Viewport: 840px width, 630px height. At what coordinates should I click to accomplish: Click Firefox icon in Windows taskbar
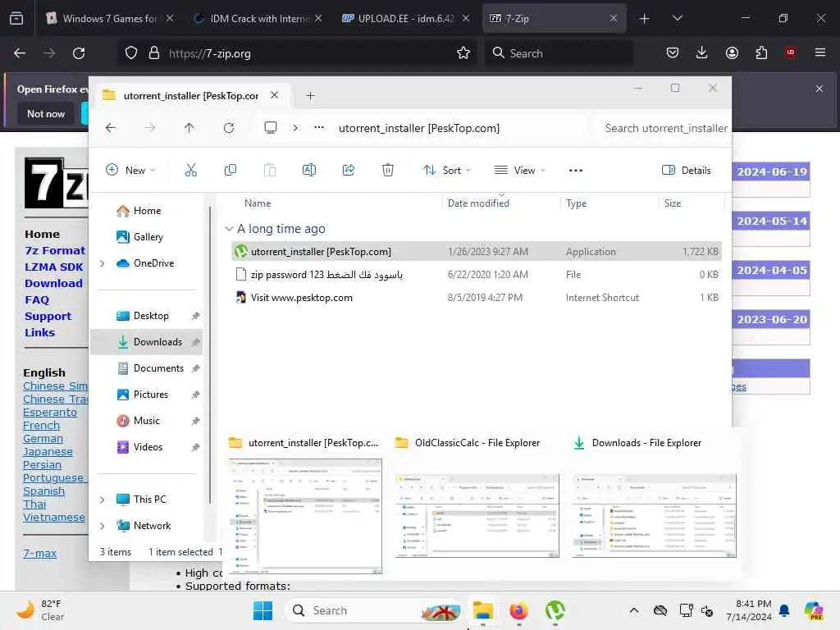point(518,610)
